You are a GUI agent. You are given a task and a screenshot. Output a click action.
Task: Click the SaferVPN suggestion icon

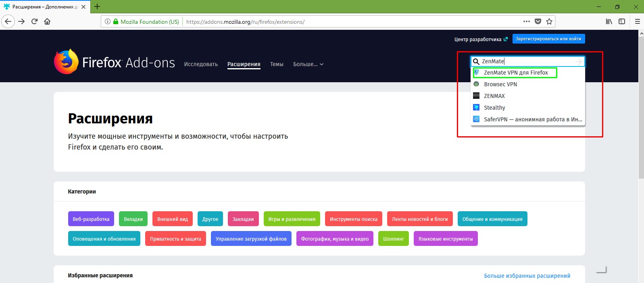[x=476, y=119]
